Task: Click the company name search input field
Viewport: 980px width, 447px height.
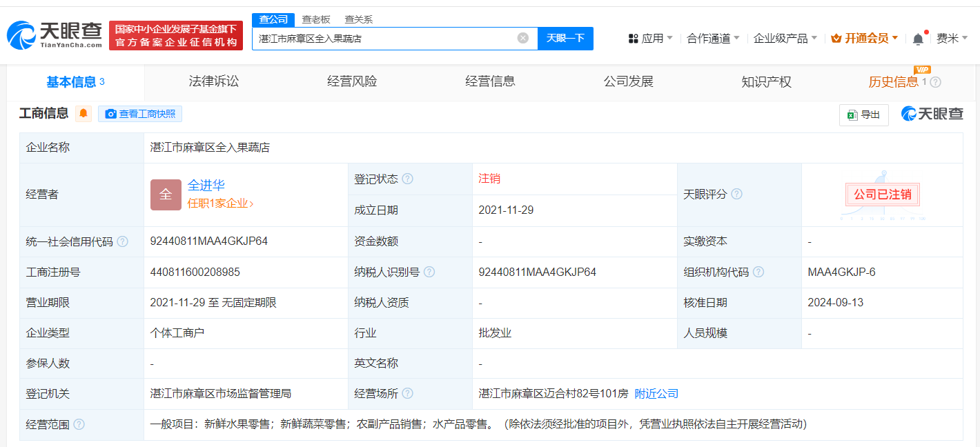Action: point(386,38)
